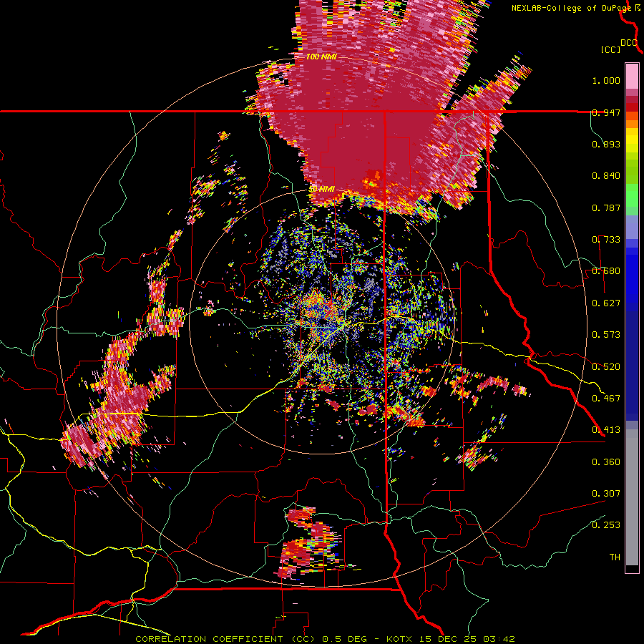The image size is (644, 644).
Task: Select the 0.307 legend value
Action: pos(606,494)
